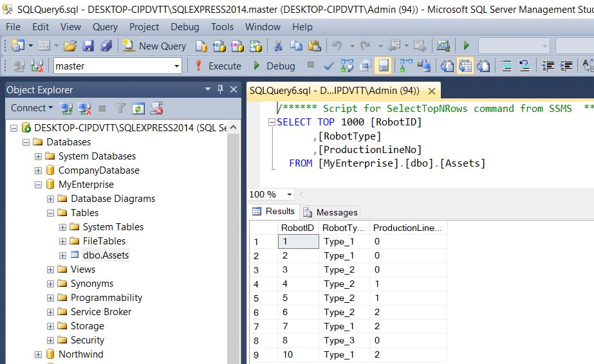Screen dimensions: 594x364
Task: Open the Tools menu
Action: coord(222,27)
